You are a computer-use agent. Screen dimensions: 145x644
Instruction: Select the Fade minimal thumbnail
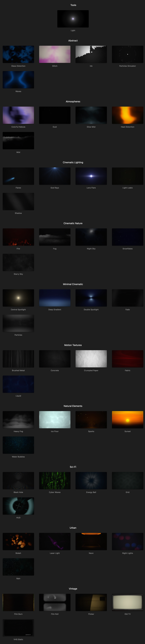coord(128,298)
